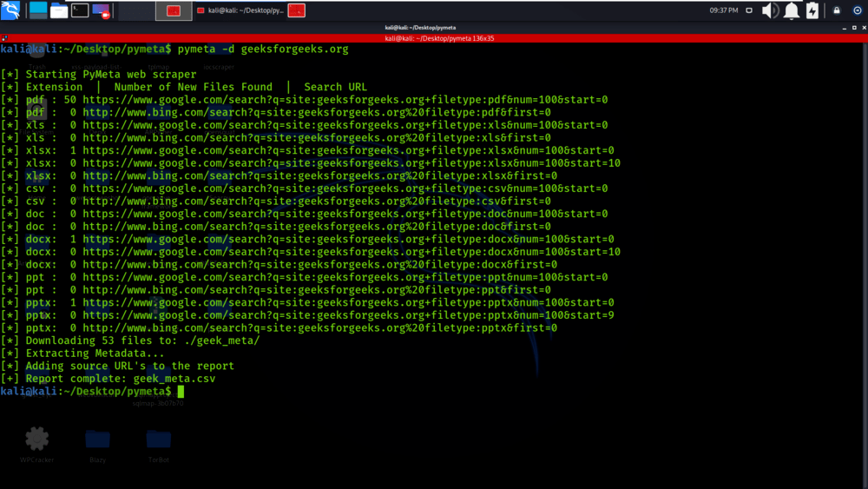
Task: Maximize the pymeta terminal window
Action: click(854, 28)
